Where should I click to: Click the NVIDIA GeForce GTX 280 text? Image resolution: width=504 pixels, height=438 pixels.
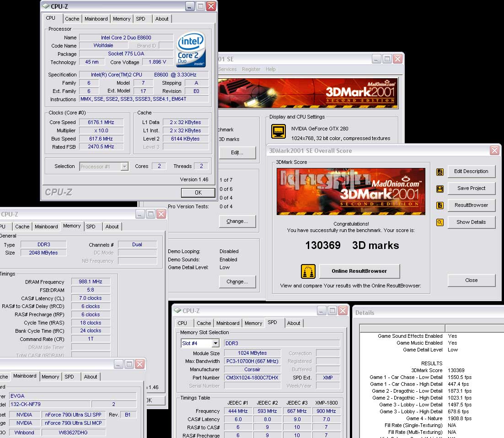[x=320, y=129]
